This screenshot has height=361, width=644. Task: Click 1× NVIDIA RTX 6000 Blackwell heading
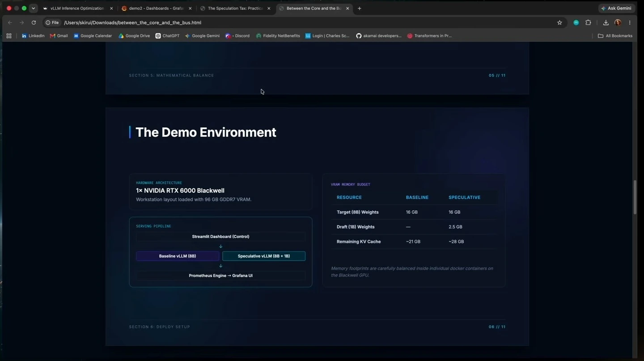click(180, 191)
